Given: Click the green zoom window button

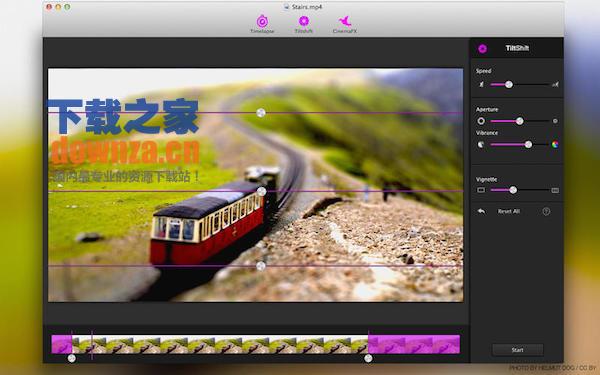Looking at the screenshot, I should click(x=67, y=7).
